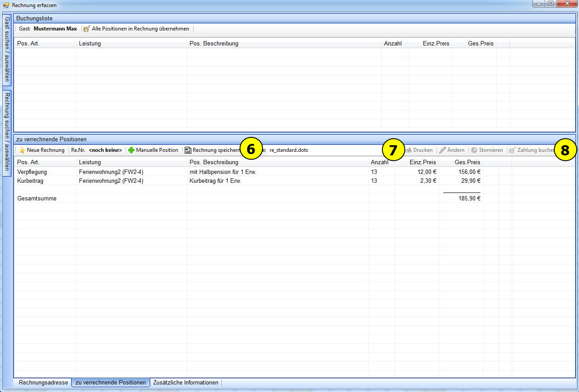Switch to Zusätzliche Informationen tab
579x392 pixels.
(x=186, y=383)
